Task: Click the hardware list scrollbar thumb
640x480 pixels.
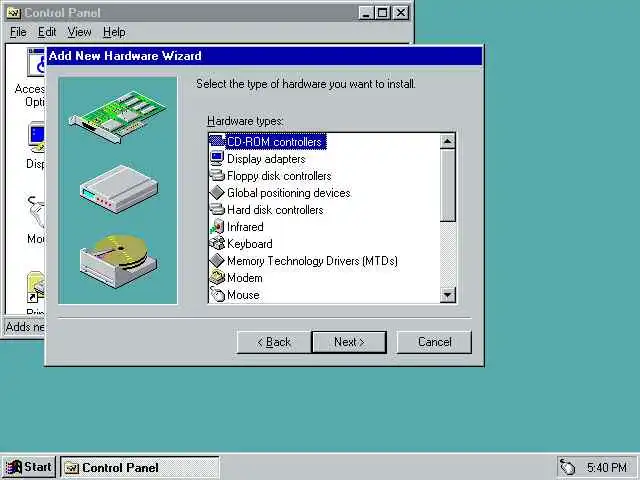Action: pos(448,185)
